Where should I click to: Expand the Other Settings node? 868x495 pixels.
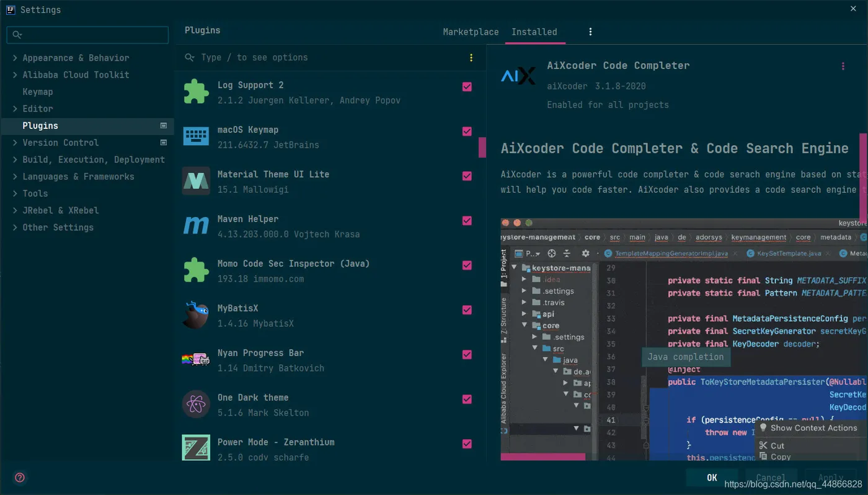[x=15, y=228]
